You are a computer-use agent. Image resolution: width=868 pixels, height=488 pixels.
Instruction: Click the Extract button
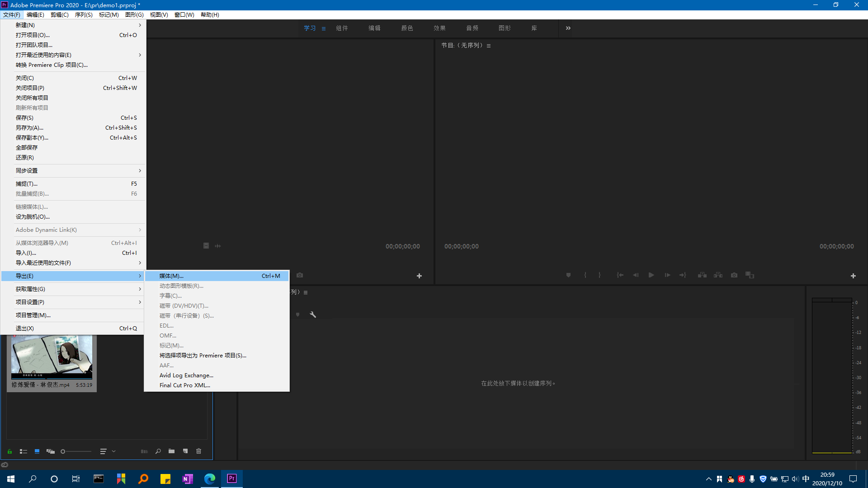718,275
